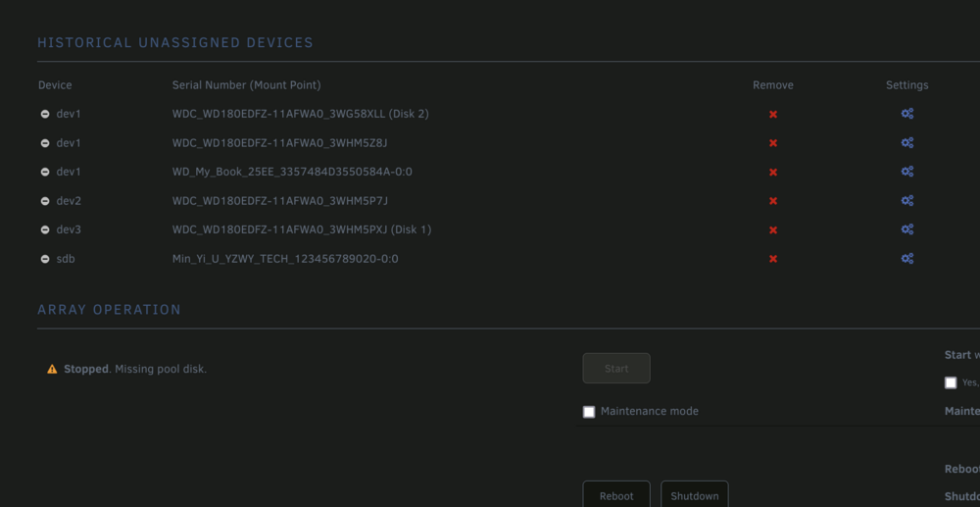Viewport: 980px width, 507px height.
Task: Click the sdb device name
Action: point(66,258)
